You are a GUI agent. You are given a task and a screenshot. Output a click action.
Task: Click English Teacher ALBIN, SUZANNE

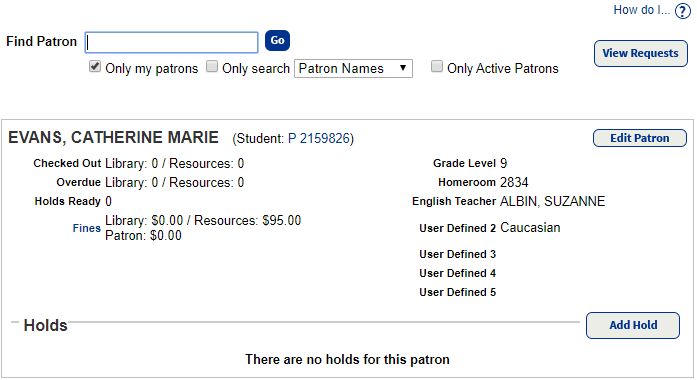[x=553, y=201]
